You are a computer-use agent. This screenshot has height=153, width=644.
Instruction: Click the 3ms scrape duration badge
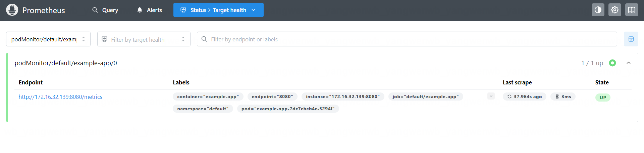pyautogui.click(x=563, y=97)
